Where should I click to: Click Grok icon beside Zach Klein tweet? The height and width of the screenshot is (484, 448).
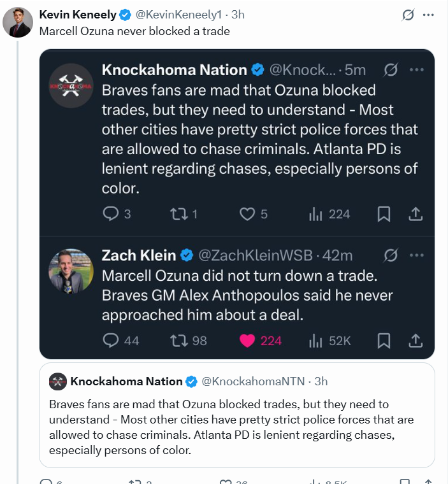(x=391, y=255)
